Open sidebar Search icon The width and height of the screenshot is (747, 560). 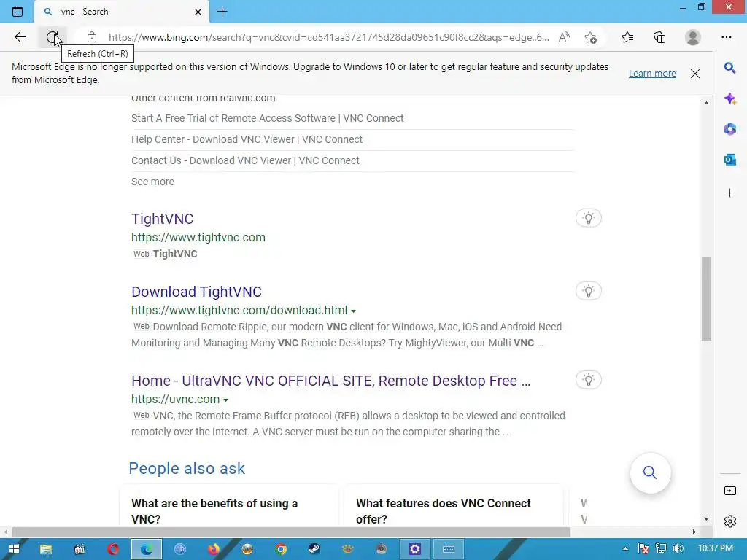729,68
